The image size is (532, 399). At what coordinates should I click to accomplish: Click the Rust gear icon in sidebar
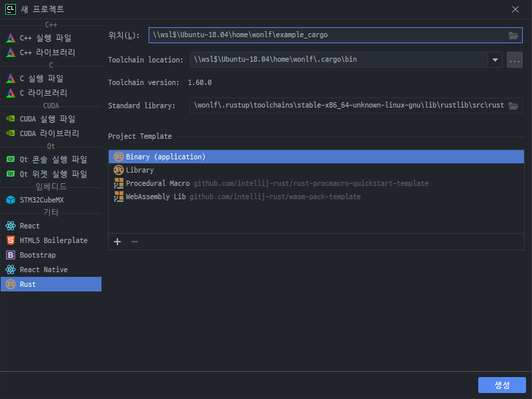[11, 284]
